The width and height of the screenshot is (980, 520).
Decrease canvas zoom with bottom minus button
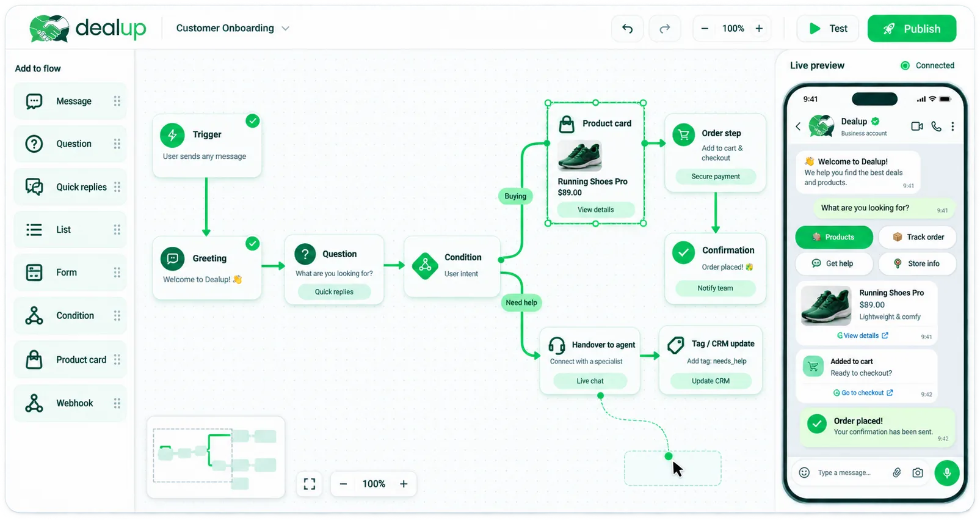[x=343, y=484]
